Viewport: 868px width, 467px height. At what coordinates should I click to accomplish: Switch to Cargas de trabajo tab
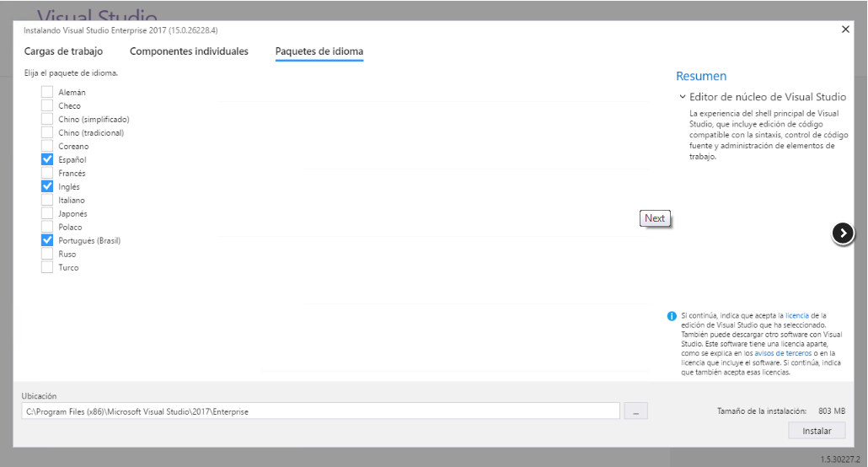pos(63,51)
